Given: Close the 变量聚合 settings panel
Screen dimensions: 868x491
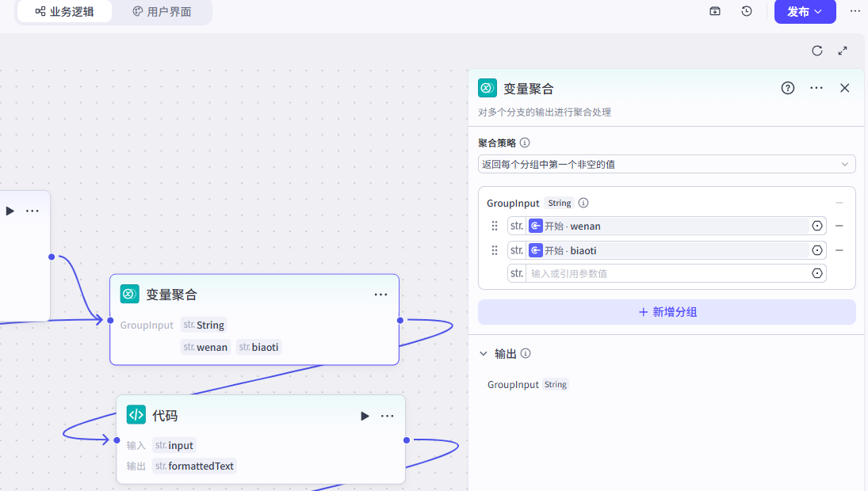Looking at the screenshot, I should coord(845,88).
